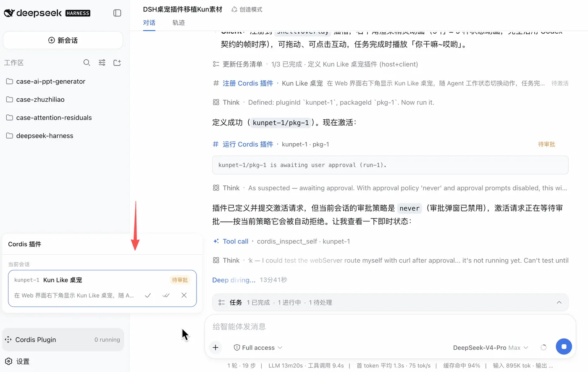Image resolution: width=588 pixels, height=372 pixels.
Task: Open the 运行 Cordis 插件 step link
Action: [248, 144]
